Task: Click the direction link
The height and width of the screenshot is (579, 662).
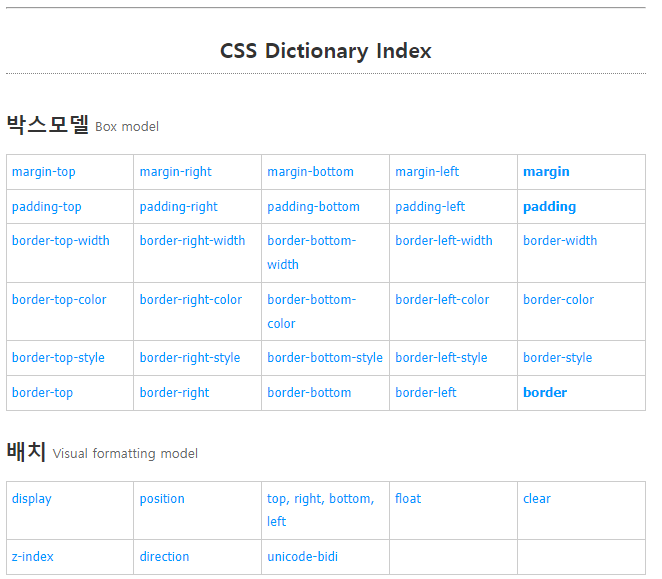Action: tap(164, 557)
